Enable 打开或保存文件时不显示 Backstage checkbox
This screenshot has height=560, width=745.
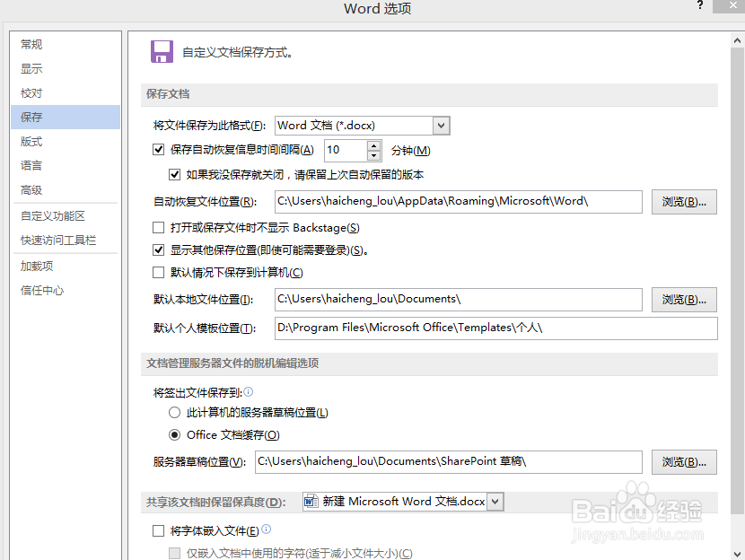point(158,228)
